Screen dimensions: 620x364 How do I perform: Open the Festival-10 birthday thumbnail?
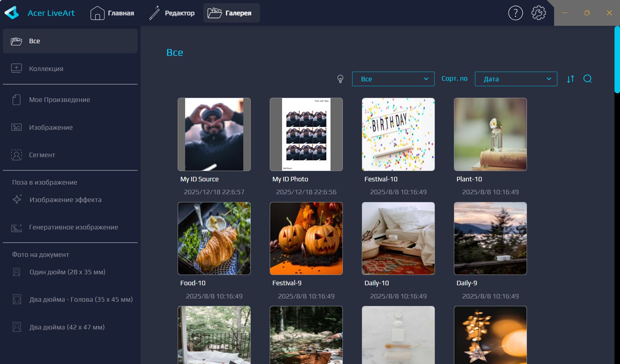[x=398, y=135]
